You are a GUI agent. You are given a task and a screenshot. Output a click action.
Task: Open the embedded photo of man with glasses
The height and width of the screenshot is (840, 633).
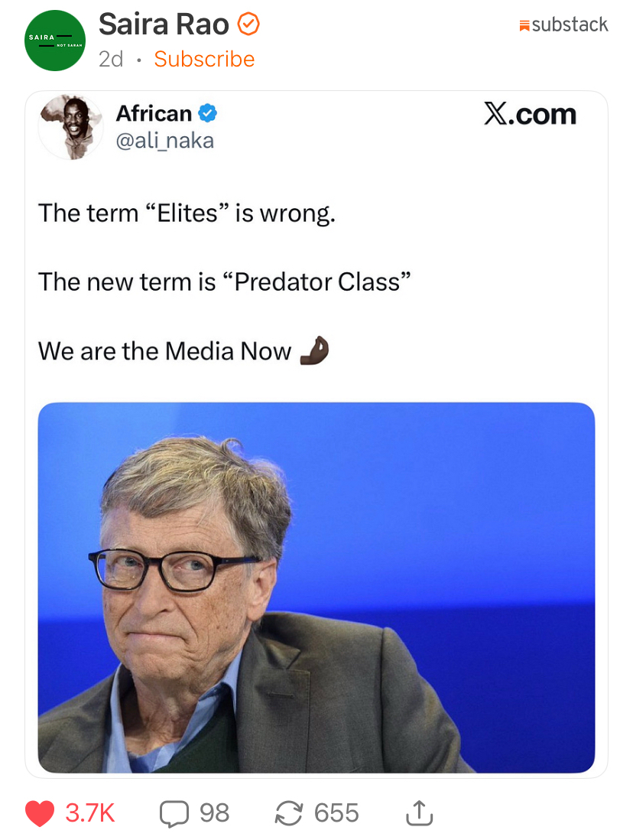click(316, 587)
